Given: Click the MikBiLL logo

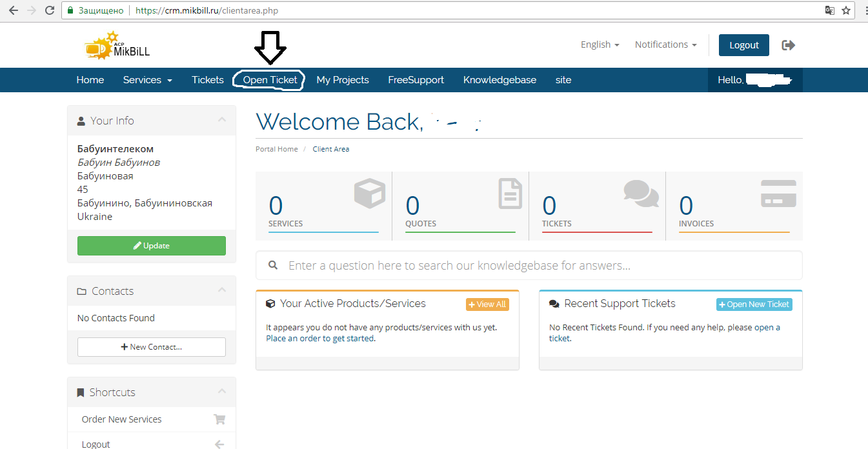Looking at the screenshot, I should coord(117,46).
